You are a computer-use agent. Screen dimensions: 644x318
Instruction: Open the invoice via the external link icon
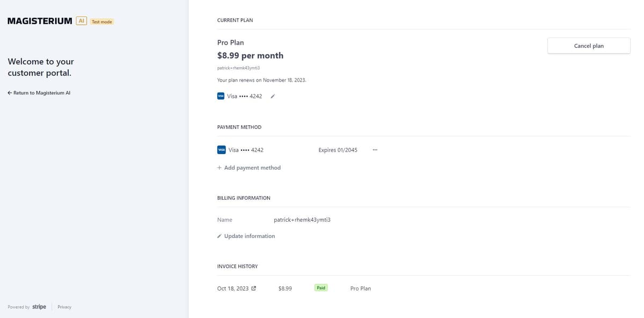(x=254, y=288)
